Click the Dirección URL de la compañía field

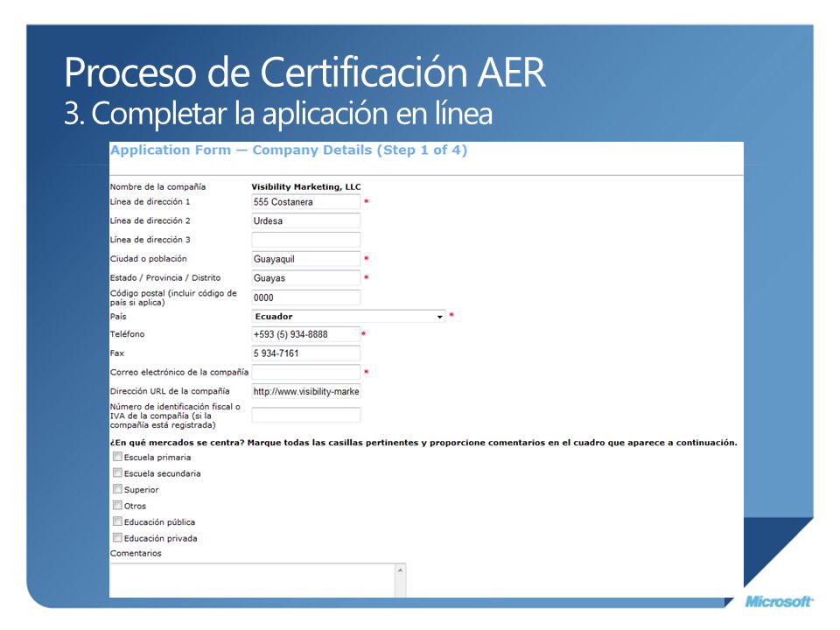pos(306,392)
